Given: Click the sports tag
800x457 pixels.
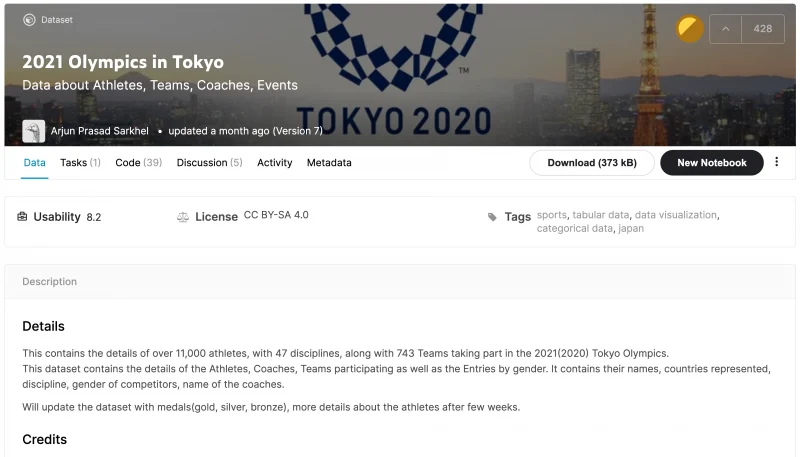Looking at the screenshot, I should (551, 214).
